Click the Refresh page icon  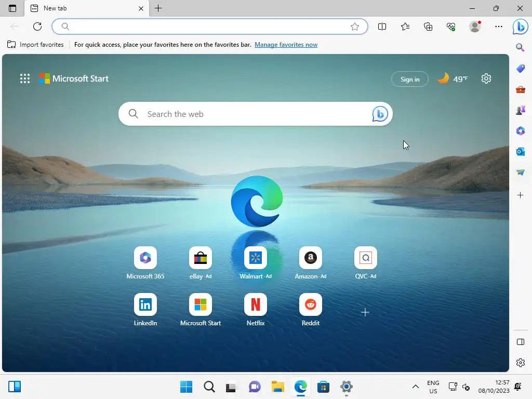[37, 26]
